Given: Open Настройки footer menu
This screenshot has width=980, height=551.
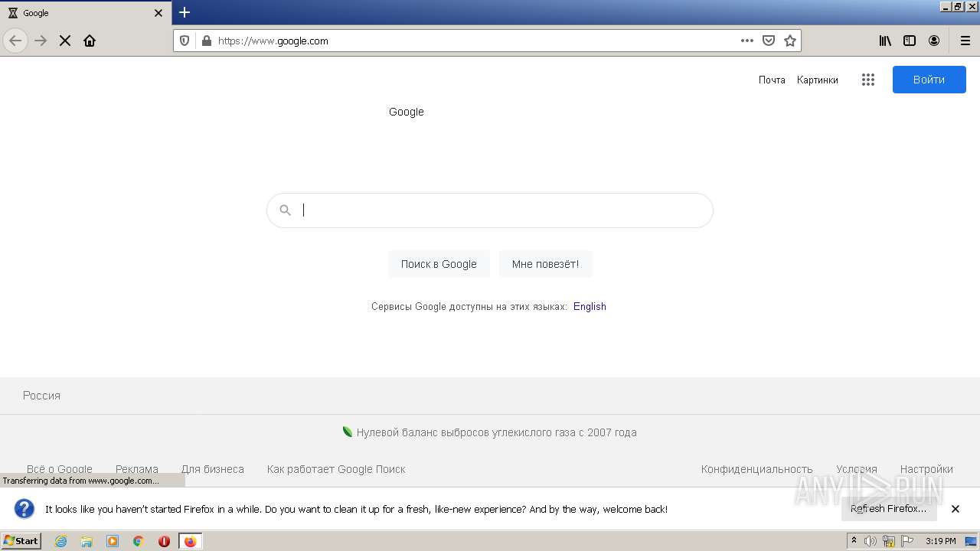Looking at the screenshot, I should 926,469.
